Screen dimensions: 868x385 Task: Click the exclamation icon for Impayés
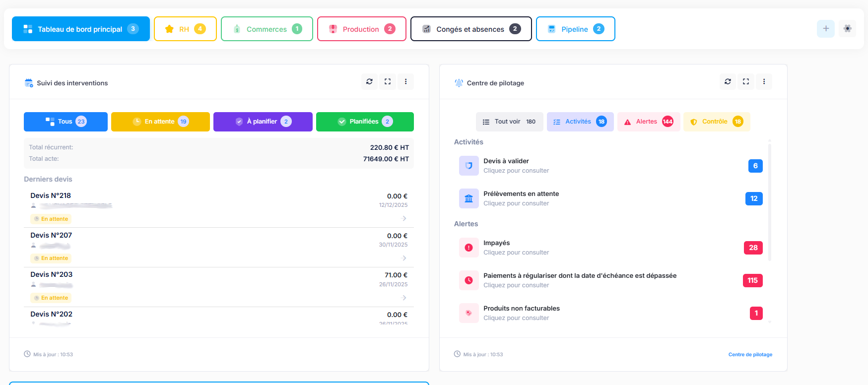(468, 248)
